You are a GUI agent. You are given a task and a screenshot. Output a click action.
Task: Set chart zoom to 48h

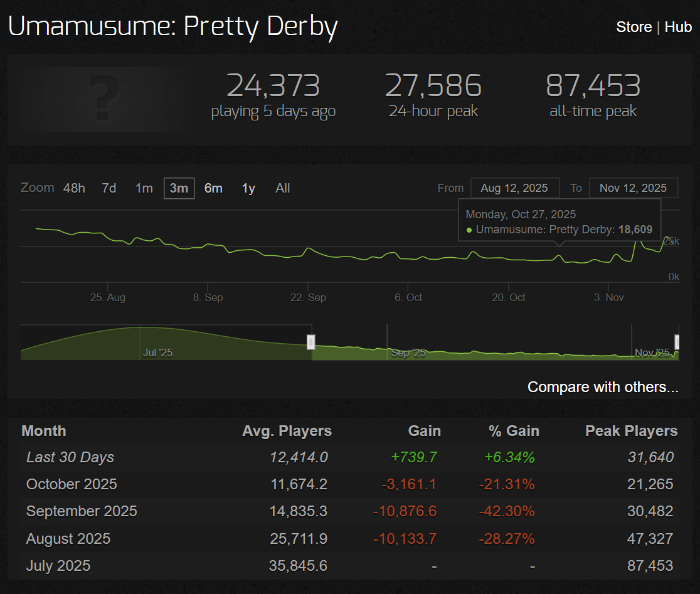[x=74, y=188]
